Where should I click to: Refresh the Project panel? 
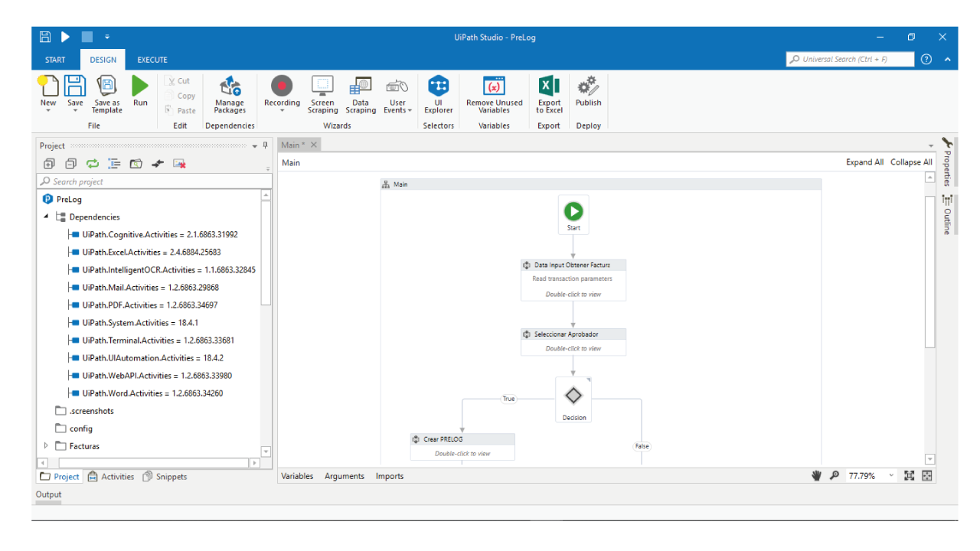click(93, 163)
